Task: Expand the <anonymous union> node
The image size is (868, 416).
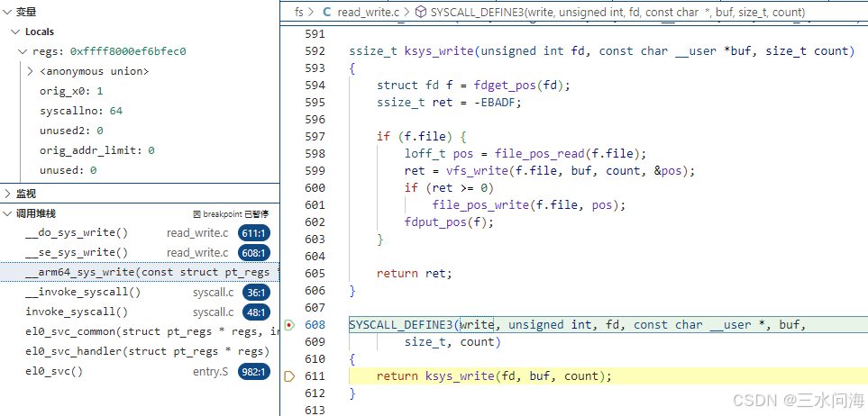Action: [x=31, y=71]
